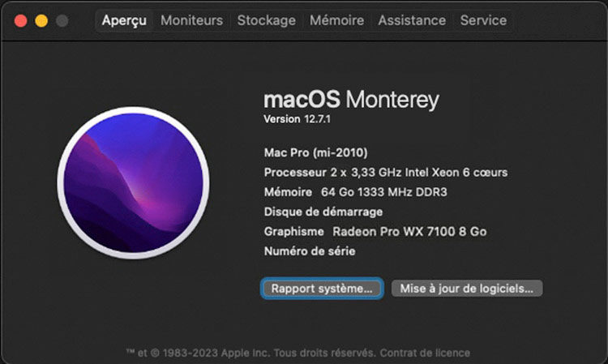Click the Mac Pro (mi-2010) text
This screenshot has height=364, width=608.
pos(315,152)
